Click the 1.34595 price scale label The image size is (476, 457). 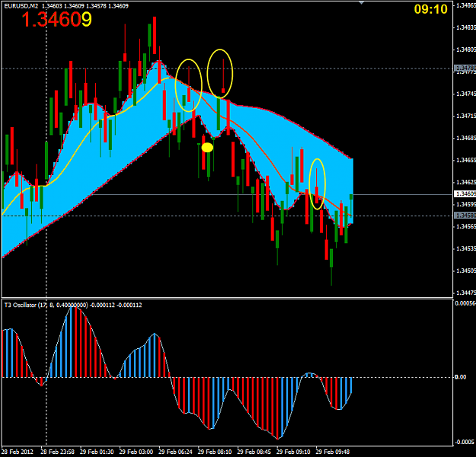pos(466,204)
